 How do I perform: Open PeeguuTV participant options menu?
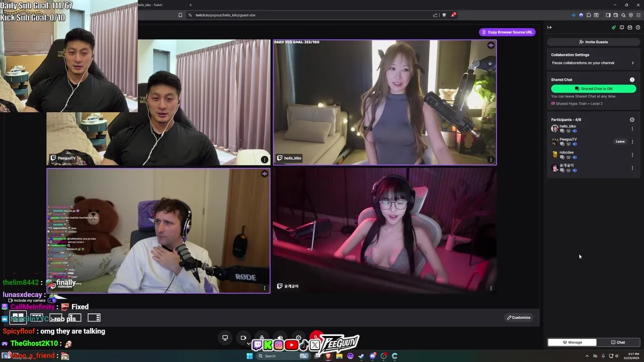(x=632, y=142)
